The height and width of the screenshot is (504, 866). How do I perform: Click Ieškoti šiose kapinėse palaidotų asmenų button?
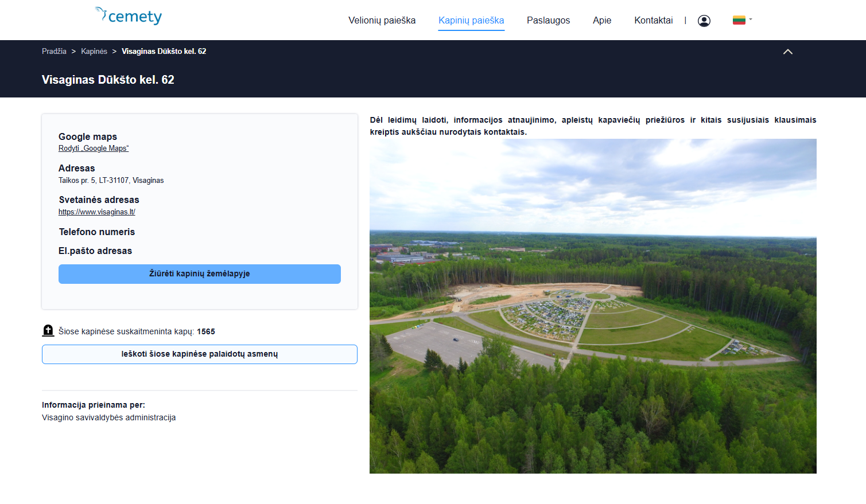(200, 354)
